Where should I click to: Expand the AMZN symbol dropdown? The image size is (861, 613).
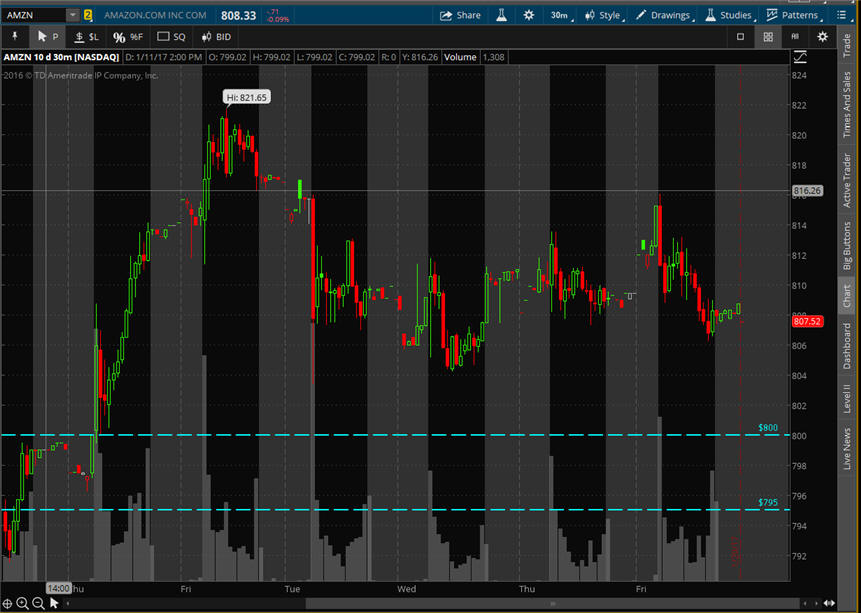click(x=73, y=15)
